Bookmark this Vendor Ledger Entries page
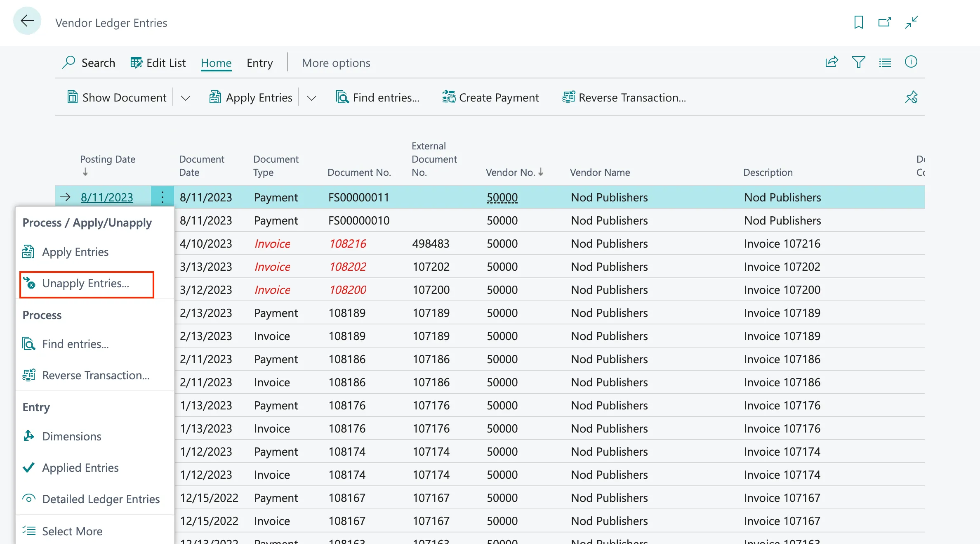980x544 pixels. point(858,22)
